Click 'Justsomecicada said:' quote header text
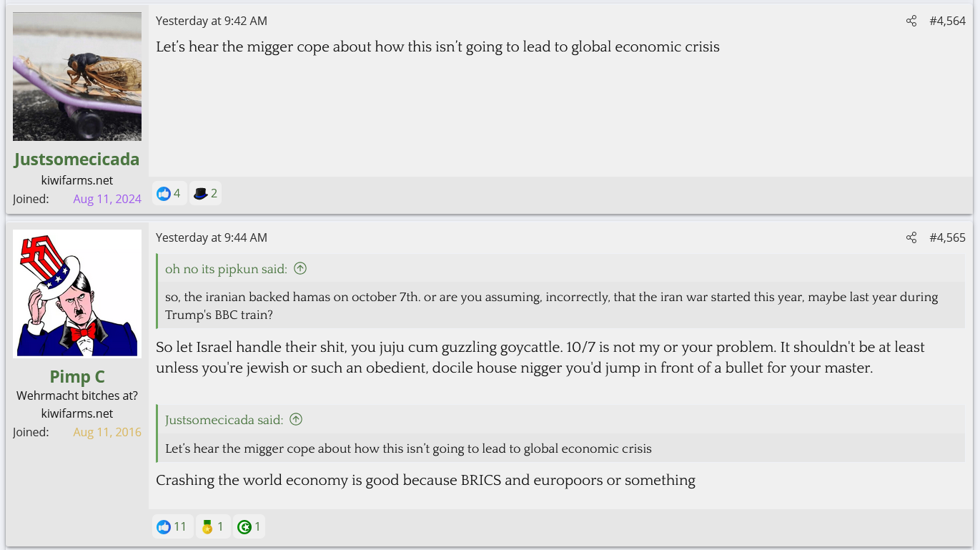 point(224,420)
